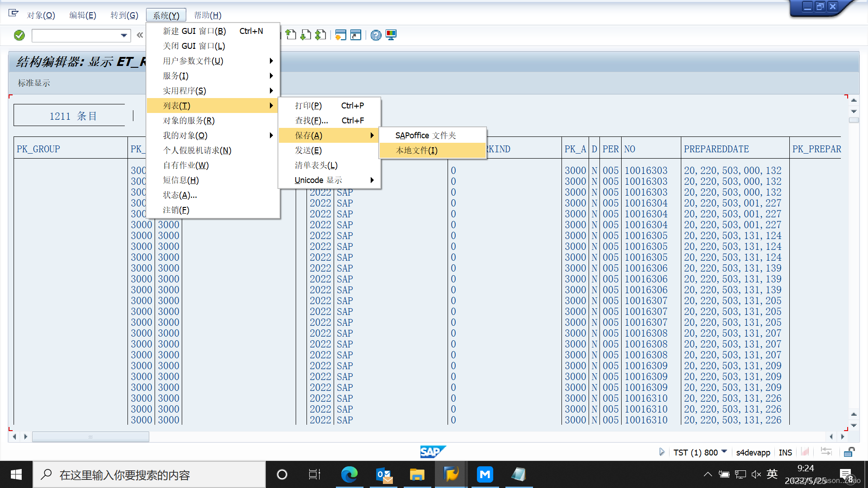This screenshot has width=868, height=488.
Task: Click the INS insert mode indicator
Action: tap(786, 452)
